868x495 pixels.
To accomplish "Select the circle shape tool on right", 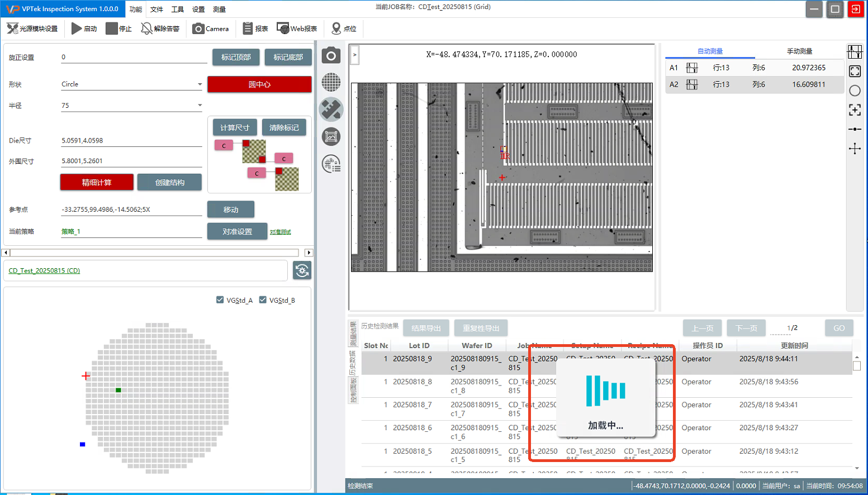I will [855, 91].
